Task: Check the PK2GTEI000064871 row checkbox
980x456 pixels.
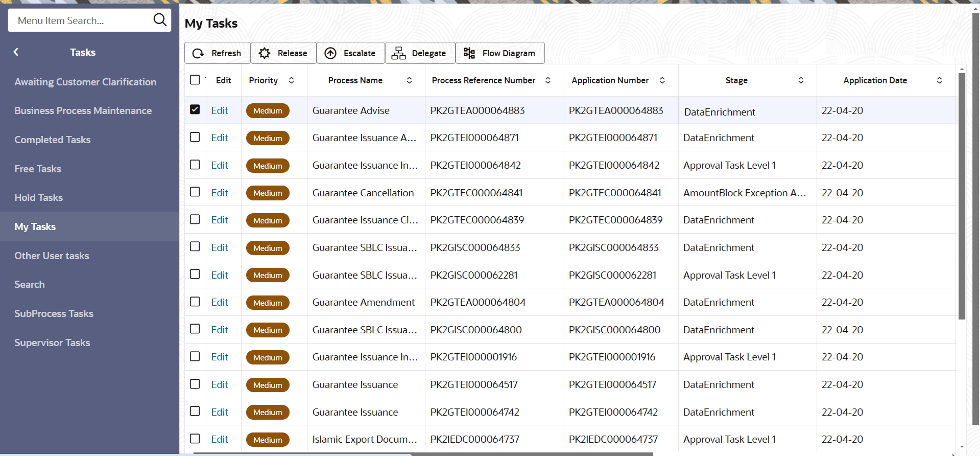Action: 195,137
